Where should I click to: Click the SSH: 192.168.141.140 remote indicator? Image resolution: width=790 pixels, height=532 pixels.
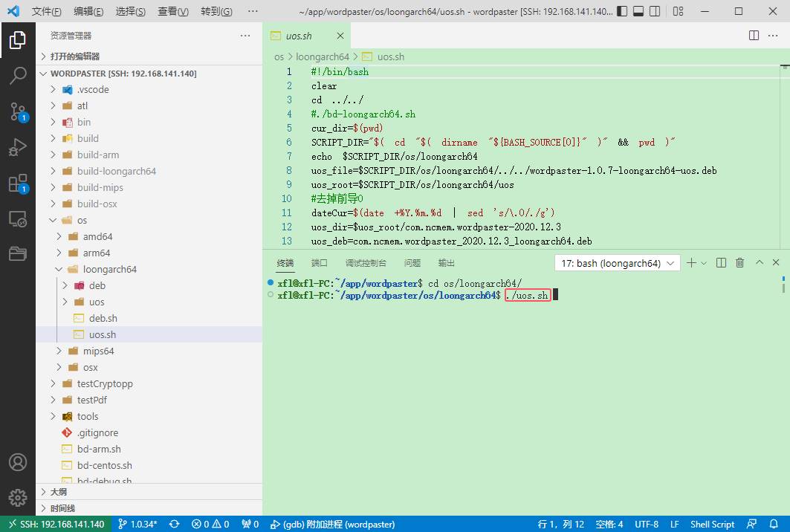[x=56, y=524]
